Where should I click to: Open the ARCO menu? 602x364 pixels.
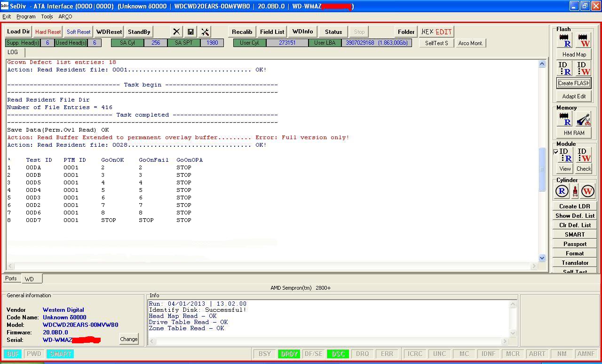(x=65, y=16)
